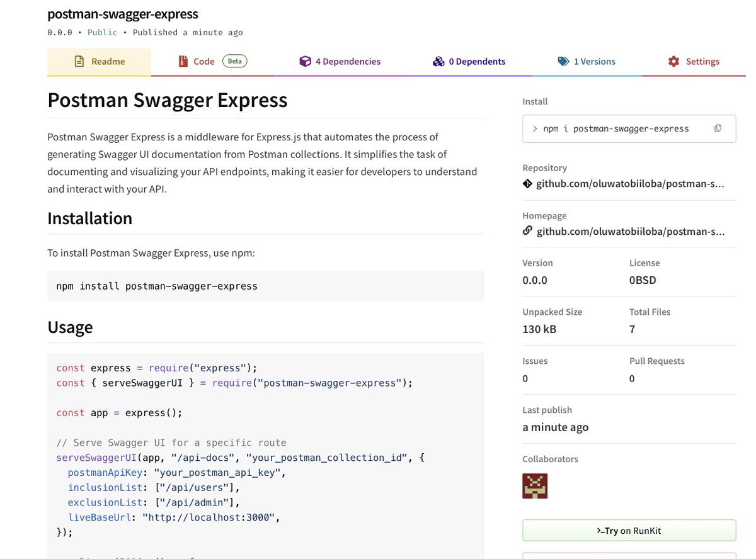
Task: Open the Repository GitHub link
Action: pyautogui.click(x=630, y=184)
